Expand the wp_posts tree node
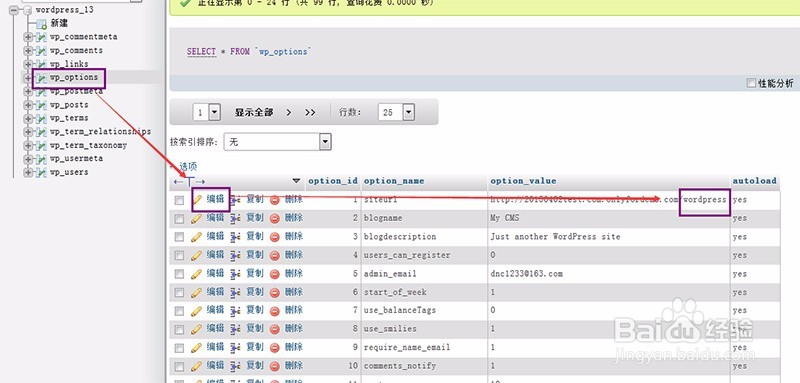This screenshot has width=800, height=383. (28, 105)
